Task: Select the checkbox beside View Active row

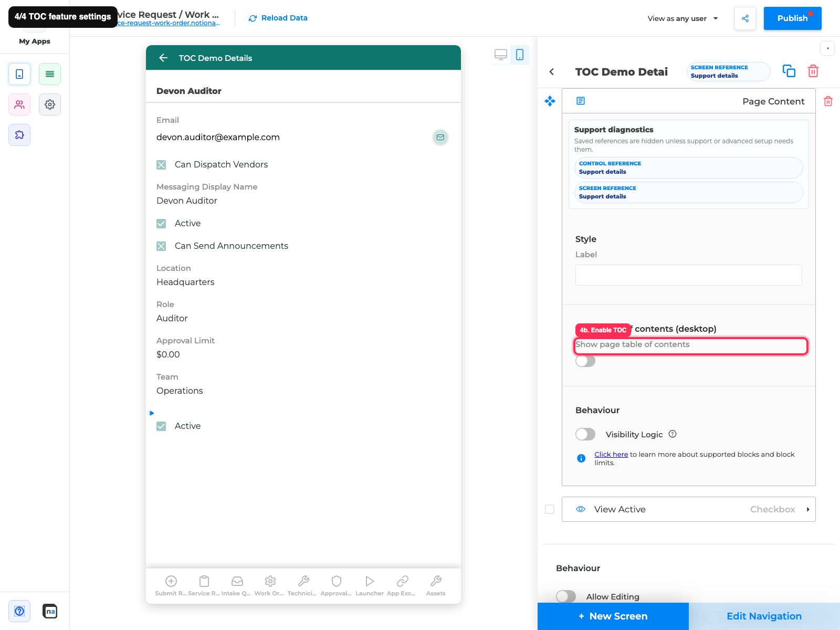Action: (550, 509)
